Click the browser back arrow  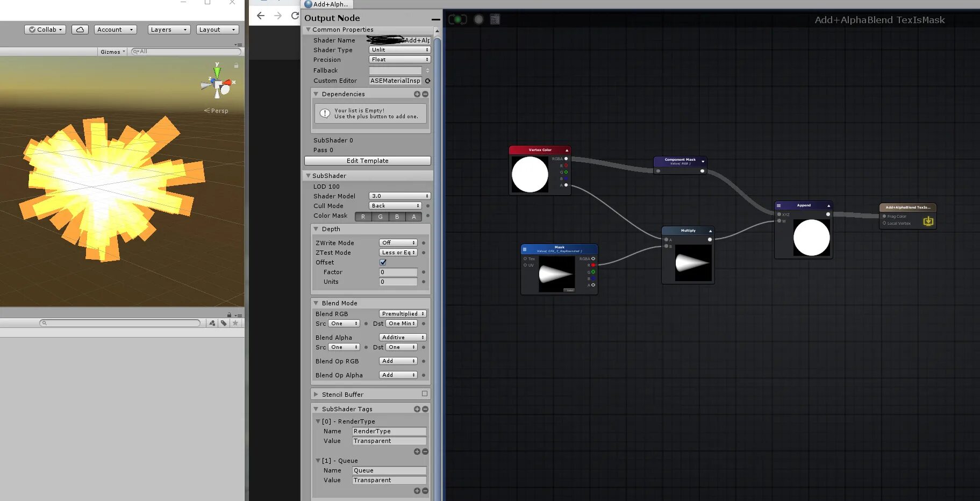tap(261, 16)
